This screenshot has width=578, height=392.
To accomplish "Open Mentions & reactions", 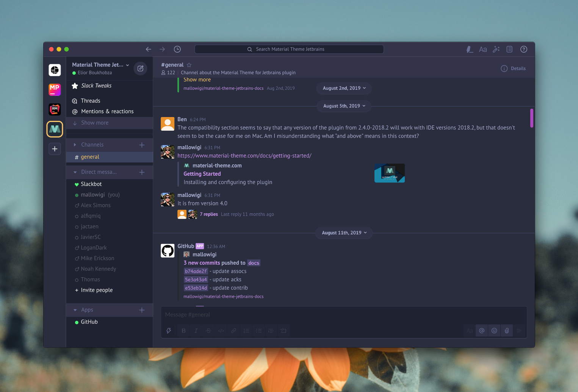I will tap(110, 111).
